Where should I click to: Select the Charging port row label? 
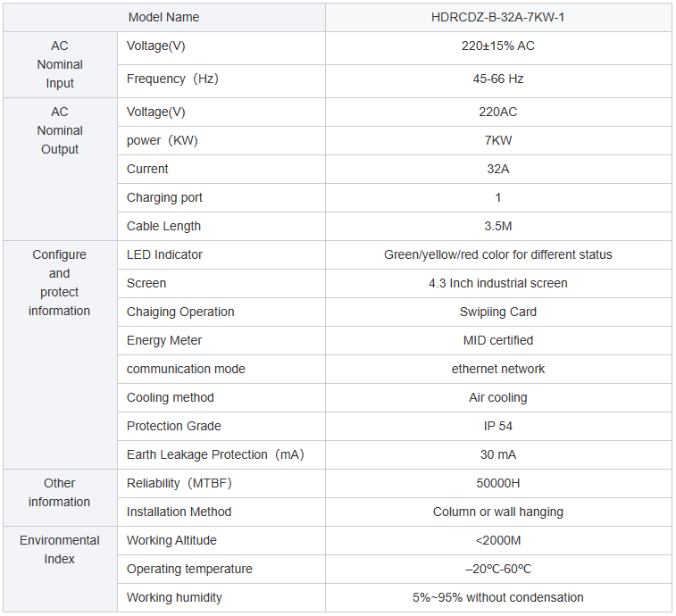[164, 197]
